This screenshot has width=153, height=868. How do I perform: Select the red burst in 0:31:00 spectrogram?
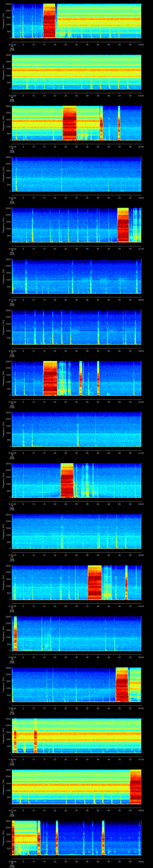67,480
